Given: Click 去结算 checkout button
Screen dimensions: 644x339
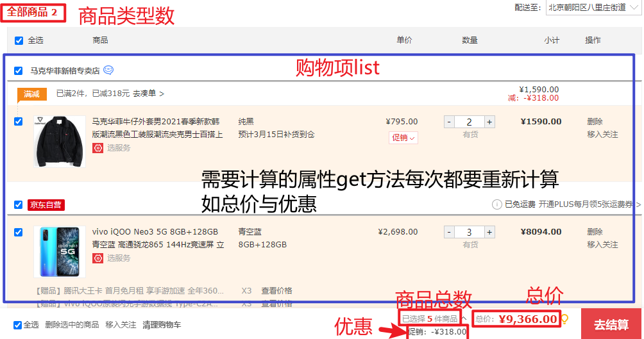Looking at the screenshot, I should pyautogui.click(x=611, y=324).
